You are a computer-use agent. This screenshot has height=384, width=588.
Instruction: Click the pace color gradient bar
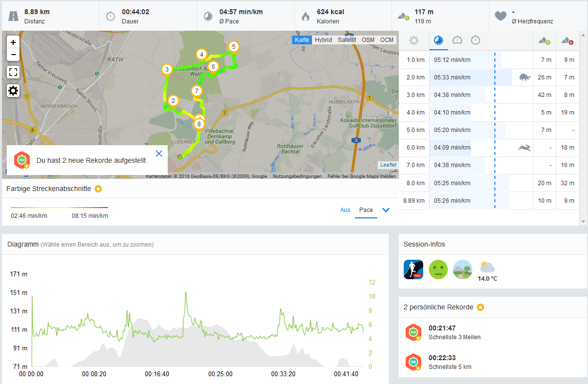click(x=59, y=208)
